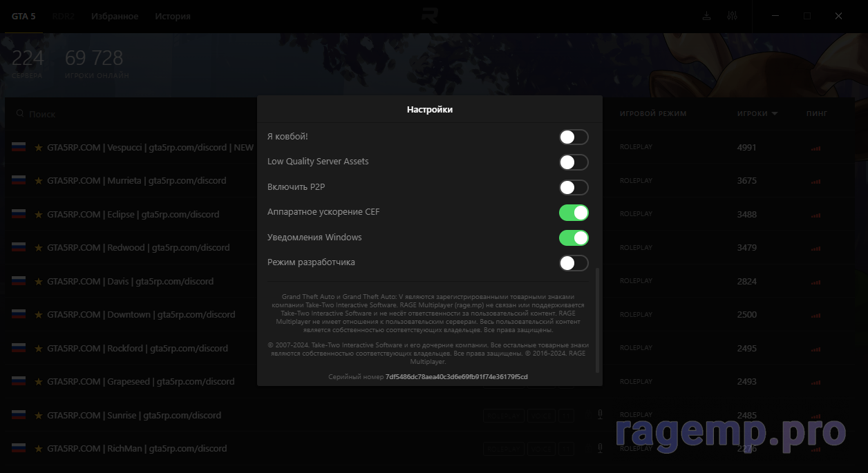This screenshot has height=473, width=868.
Task: Unfavorite the GTA5RP.COM Murrieta server star
Action: pyautogui.click(x=39, y=181)
